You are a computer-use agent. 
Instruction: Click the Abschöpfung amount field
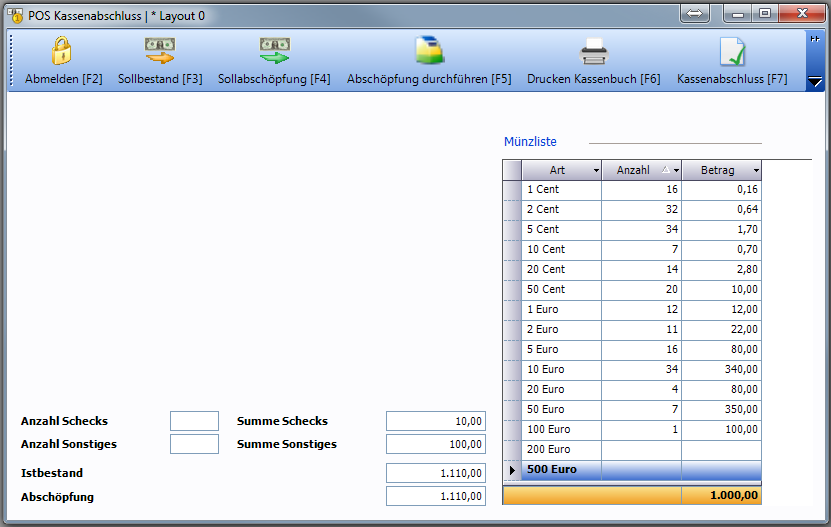[435, 496]
